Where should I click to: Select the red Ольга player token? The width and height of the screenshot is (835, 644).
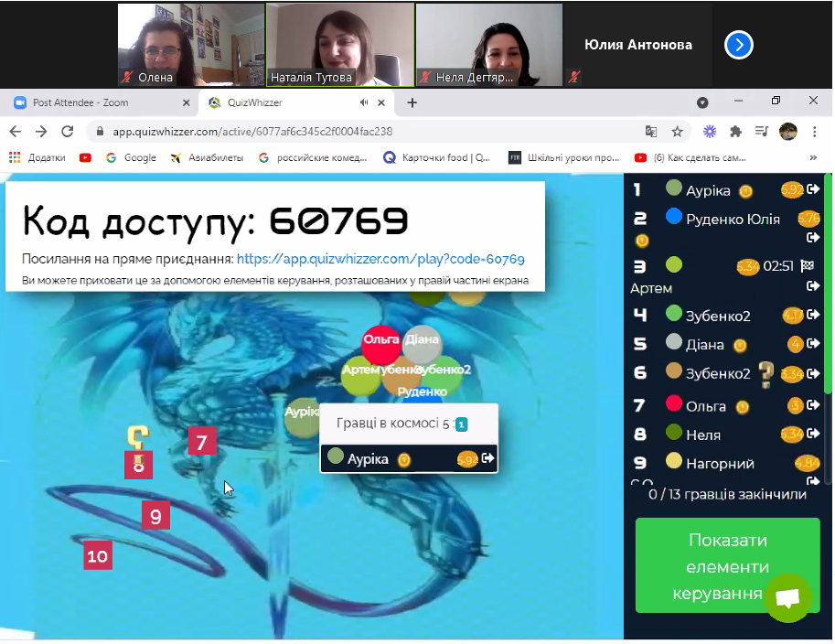pos(380,344)
